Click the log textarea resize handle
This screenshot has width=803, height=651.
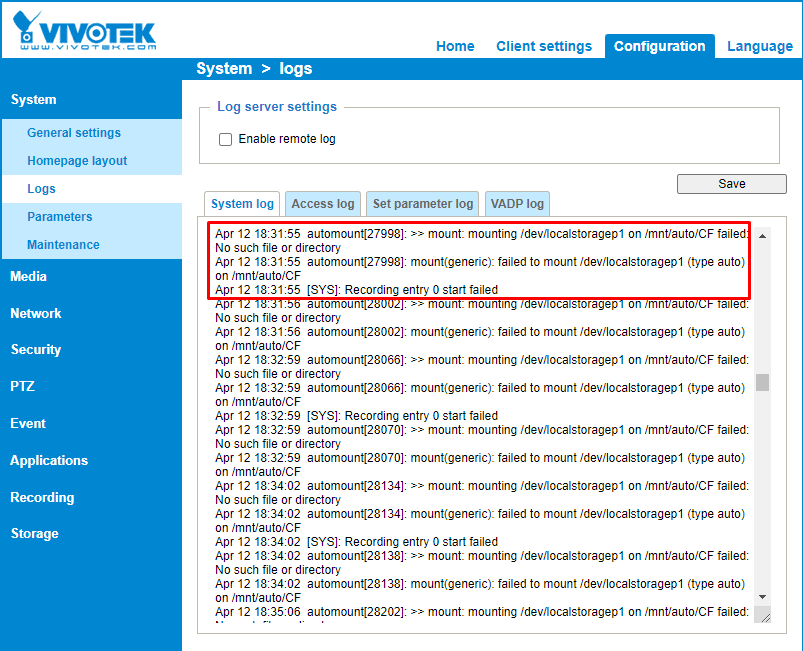pos(764,616)
